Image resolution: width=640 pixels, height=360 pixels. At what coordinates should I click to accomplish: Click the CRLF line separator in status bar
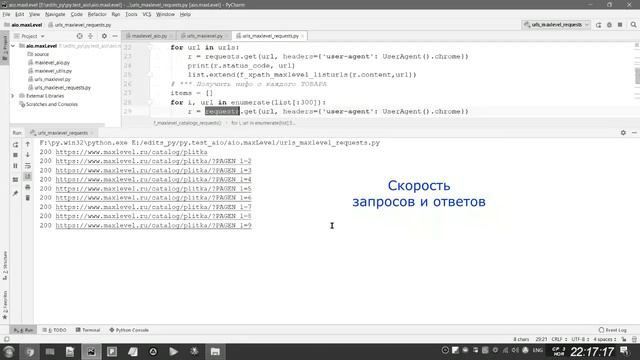559,339
